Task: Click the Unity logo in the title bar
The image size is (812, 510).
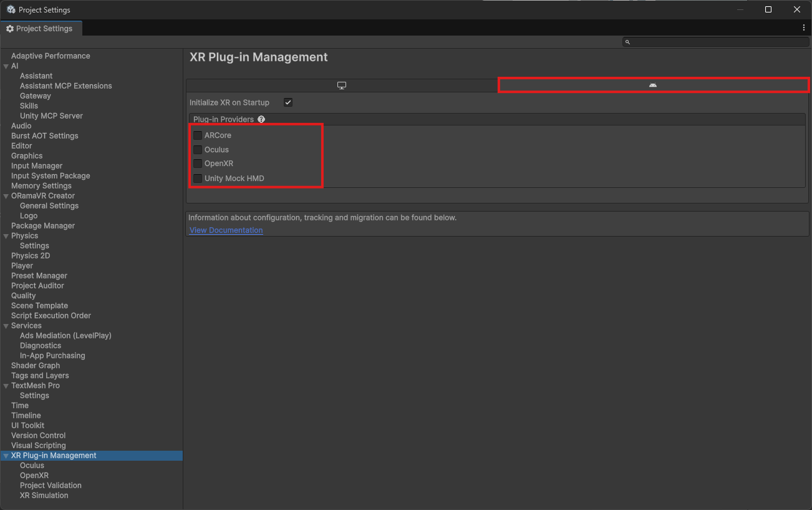Action: click(x=11, y=9)
